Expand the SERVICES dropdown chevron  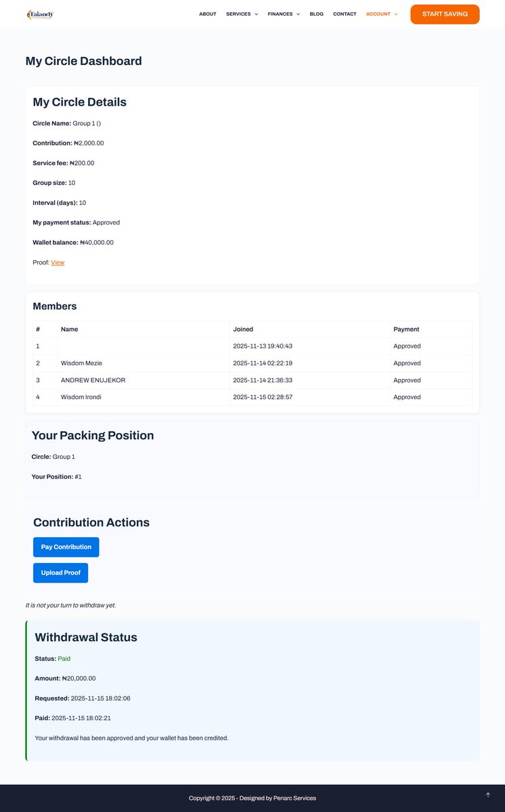coord(256,14)
